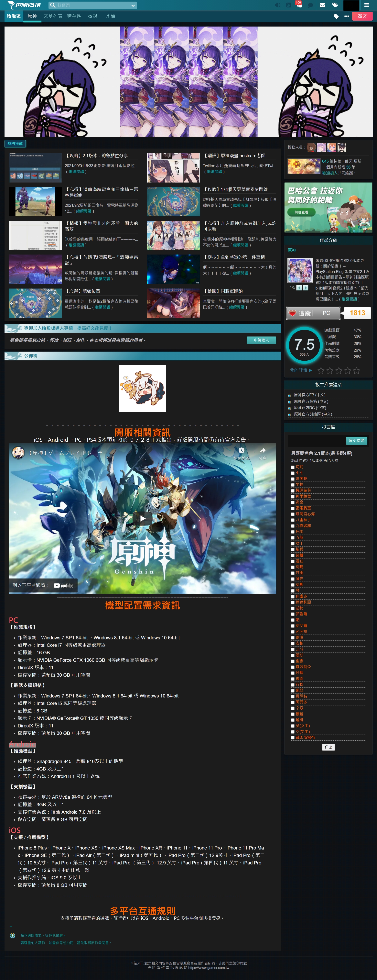377x980 pixels.
Task: Submit the poll with 送出 button
Action: point(328,747)
